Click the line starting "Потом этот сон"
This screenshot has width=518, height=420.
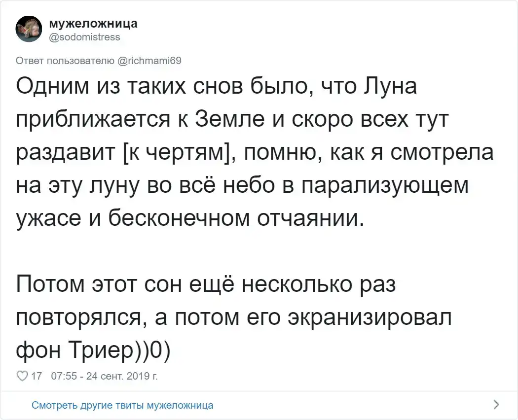tap(203, 285)
